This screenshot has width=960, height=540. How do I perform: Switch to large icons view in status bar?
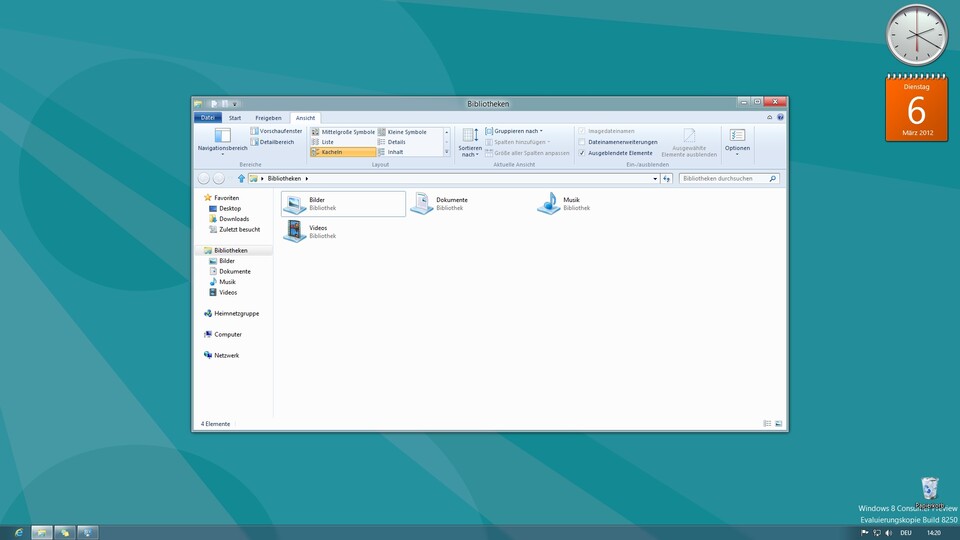(779, 424)
